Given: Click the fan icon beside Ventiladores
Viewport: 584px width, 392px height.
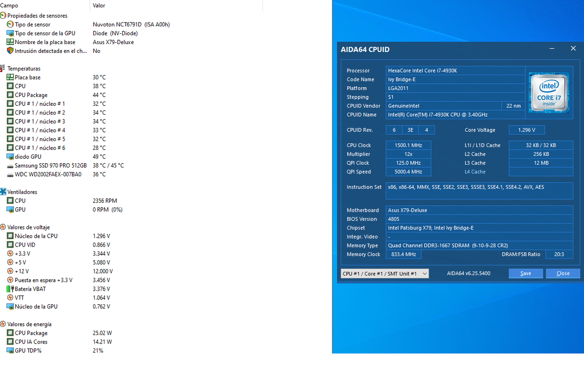Looking at the screenshot, I should (3, 192).
